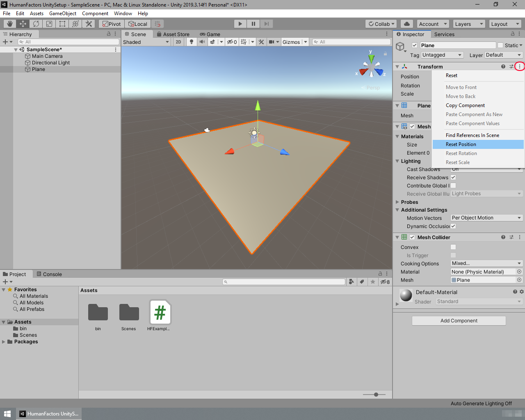Open Collab button
This screenshot has width=525, height=420.
click(381, 24)
